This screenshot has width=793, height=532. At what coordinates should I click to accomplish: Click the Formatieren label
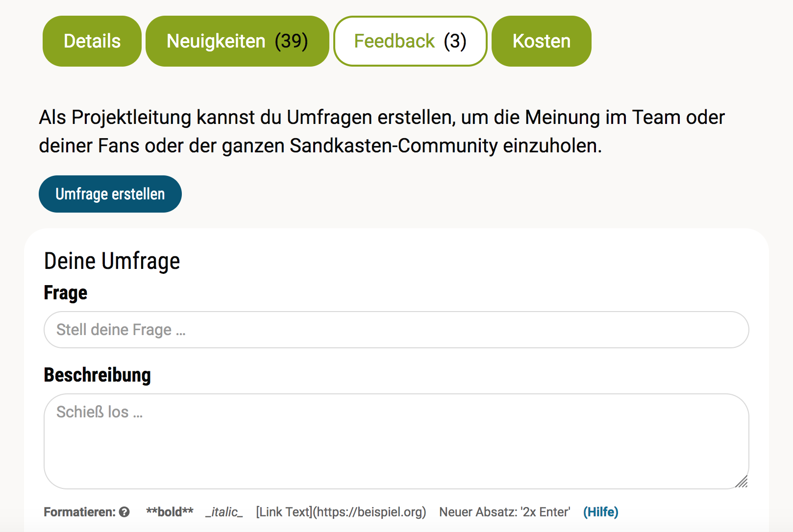[x=79, y=512]
